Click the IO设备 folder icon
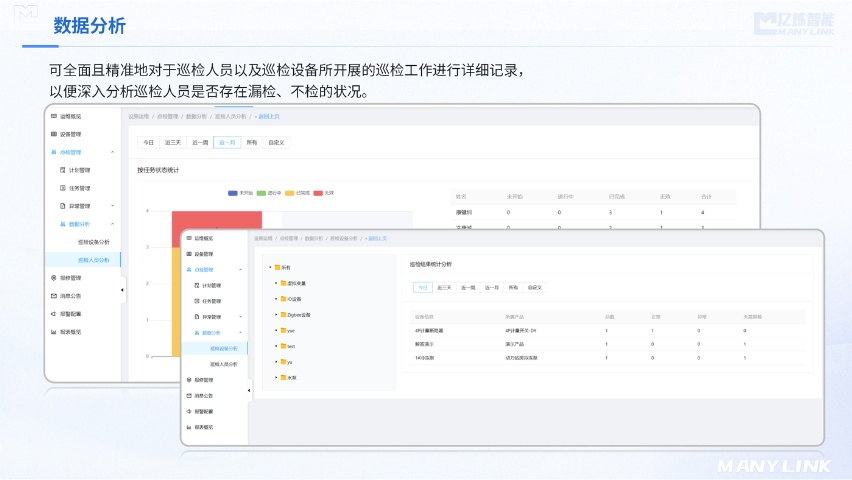This screenshot has height=480, width=852. [x=284, y=299]
